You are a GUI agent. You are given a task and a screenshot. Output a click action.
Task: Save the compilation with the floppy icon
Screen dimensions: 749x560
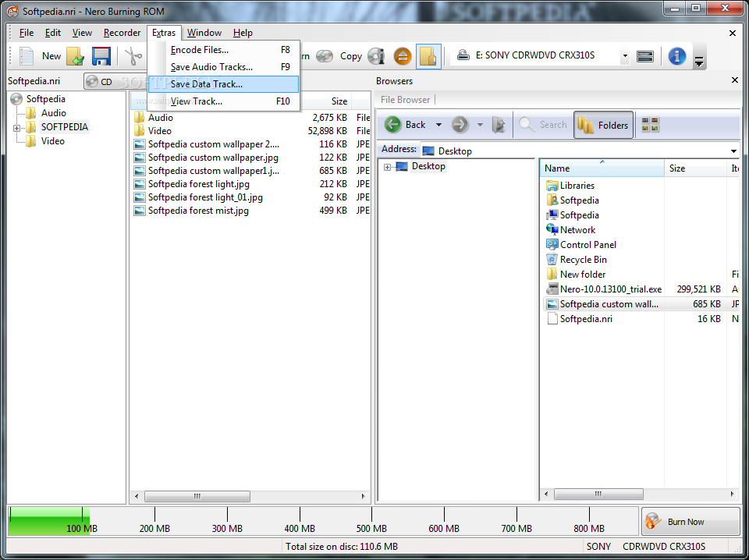coord(101,56)
